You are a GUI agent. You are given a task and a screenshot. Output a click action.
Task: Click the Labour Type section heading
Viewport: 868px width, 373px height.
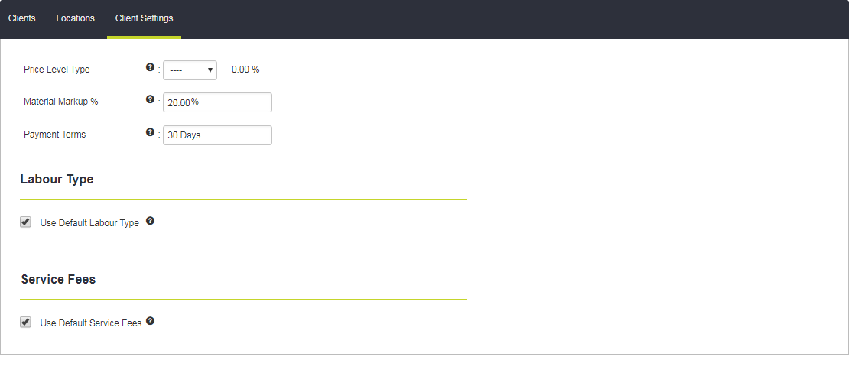point(57,180)
